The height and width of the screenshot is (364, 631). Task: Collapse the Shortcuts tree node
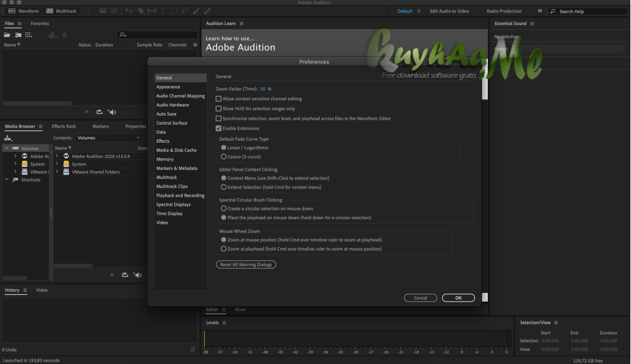point(7,180)
